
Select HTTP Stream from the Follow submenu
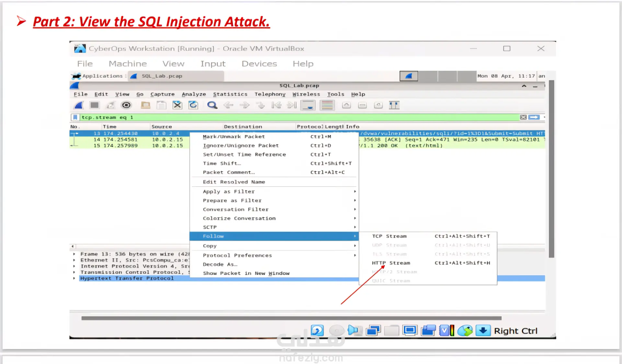(x=391, y=263)
